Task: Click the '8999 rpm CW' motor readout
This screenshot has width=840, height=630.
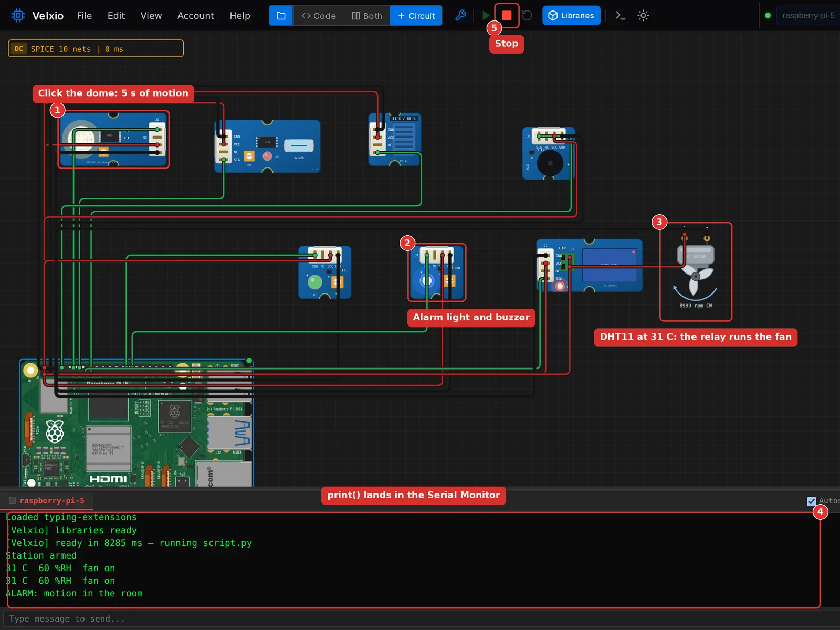Action: pos(696,306)
